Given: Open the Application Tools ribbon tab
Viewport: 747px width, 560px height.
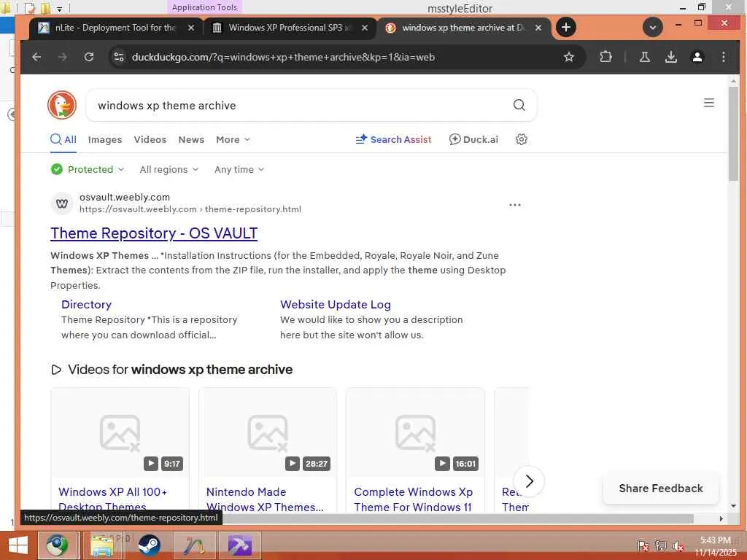Looking at the screenshot, I should [x=204, y=7].
